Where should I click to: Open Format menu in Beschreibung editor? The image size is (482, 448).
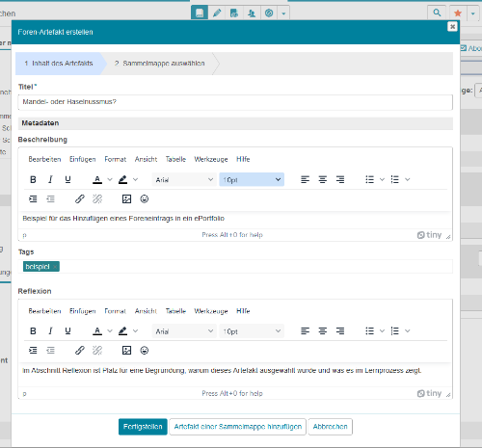pyautogui.click(x=116, y=159)
